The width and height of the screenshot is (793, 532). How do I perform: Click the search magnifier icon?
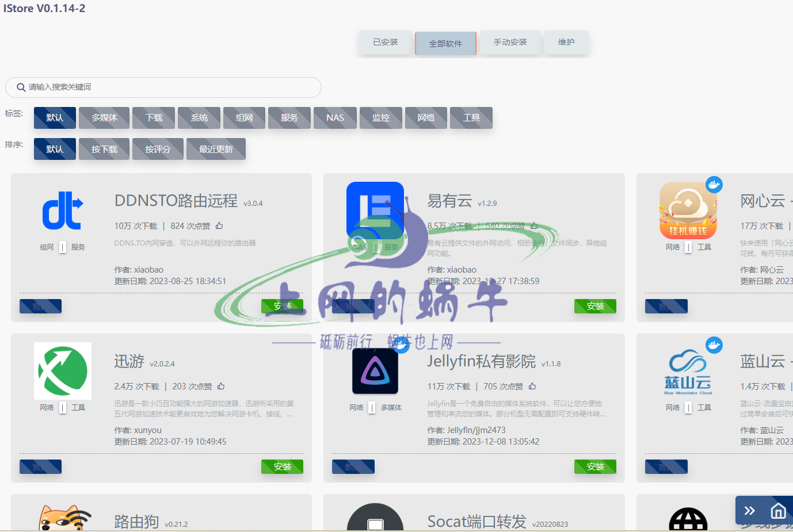[21, 87]
